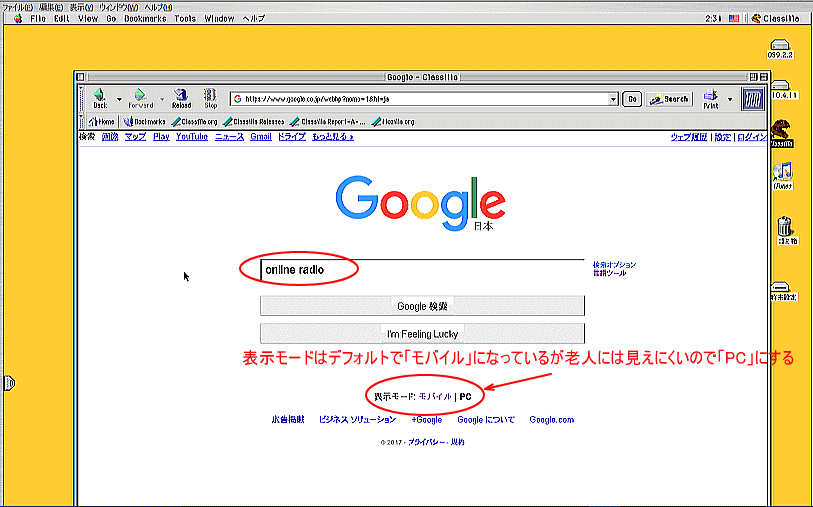The height and width of the screenshot is (507, 813).
Task: Open the Trash desktop icon
Action: tap(785, 228)
